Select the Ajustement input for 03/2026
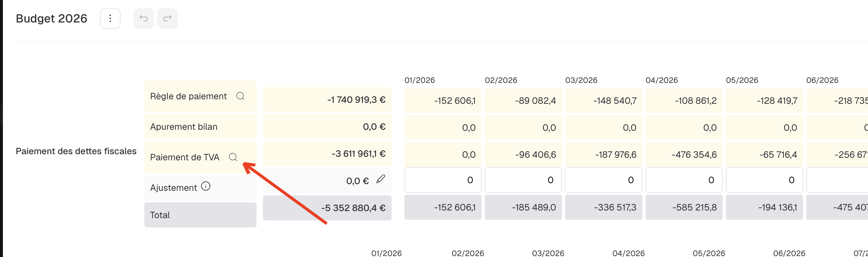This screenshot has height=257, width=868. pyautogui.click(x=603, y=180)
